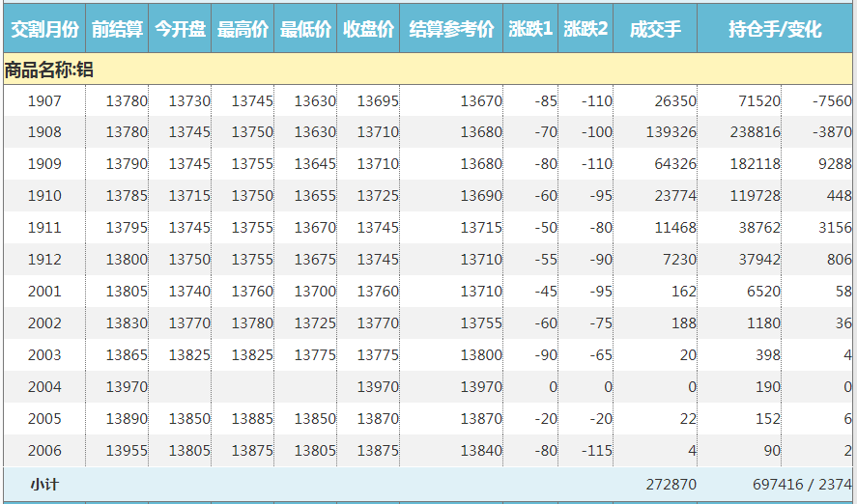The height and width of the screenshot is (504, 857).
Task: Click contract month 2001 cell
Action: [43, 292]
